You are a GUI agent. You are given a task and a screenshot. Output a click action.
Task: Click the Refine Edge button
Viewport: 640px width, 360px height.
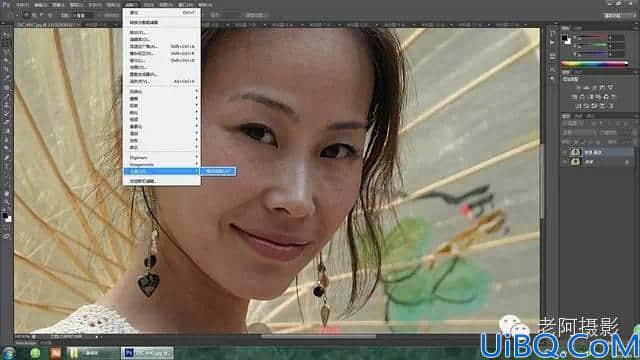[x=255, y=15]
